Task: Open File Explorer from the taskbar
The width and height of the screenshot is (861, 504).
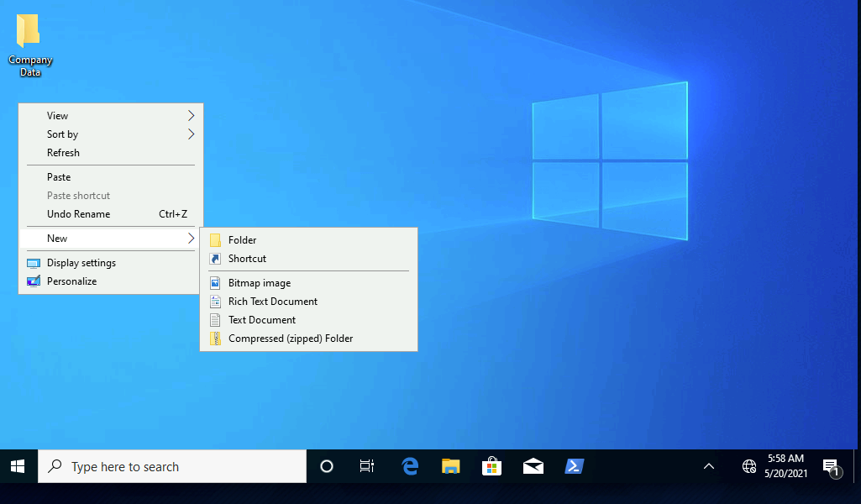Action: pyautogui.click(x=451, y=466)
